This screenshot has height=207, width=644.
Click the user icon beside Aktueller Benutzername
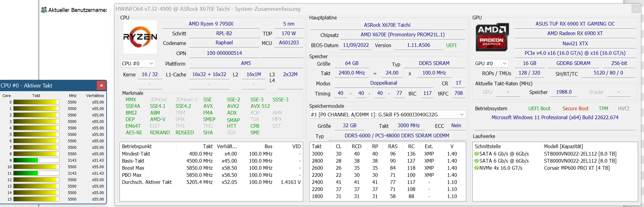click(44, 10)
